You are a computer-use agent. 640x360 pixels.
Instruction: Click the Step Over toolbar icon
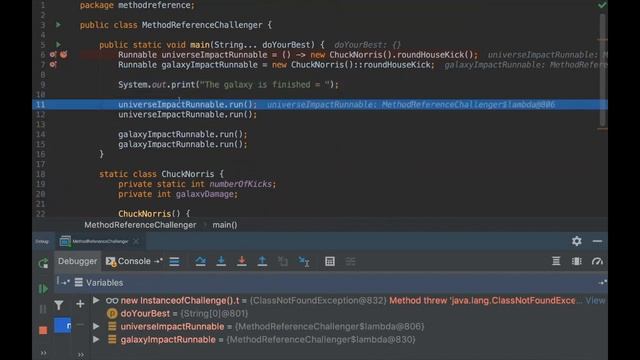pyautogui.click(x=200, y=261)
